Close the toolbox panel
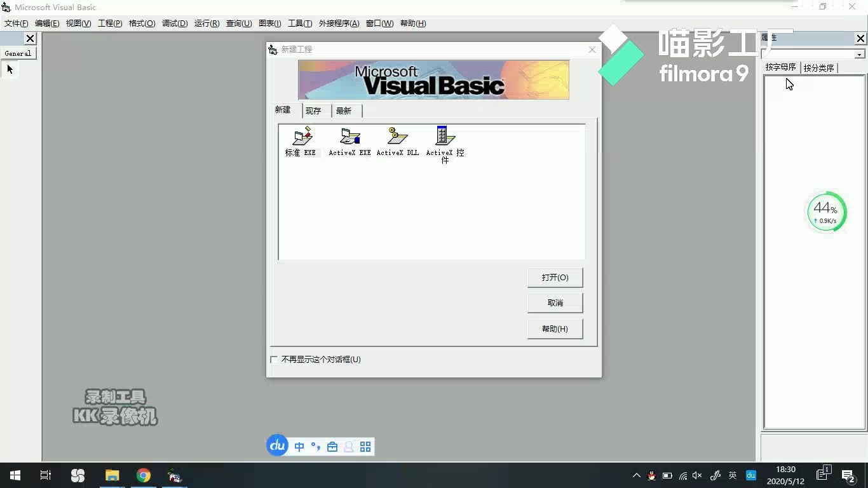The width and height of the screenshot is (868, 488). pos(30,39)
